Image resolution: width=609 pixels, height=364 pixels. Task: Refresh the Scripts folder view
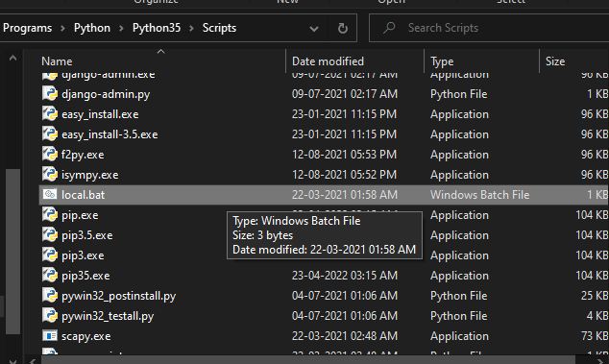pos(342,28)
